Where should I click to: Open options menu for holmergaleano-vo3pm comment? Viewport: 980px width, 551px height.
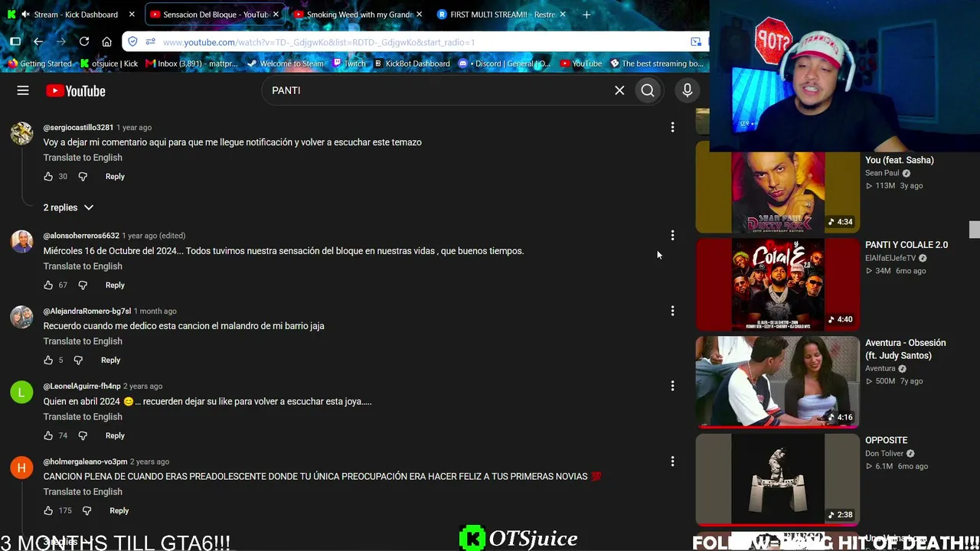pos(672,461)
